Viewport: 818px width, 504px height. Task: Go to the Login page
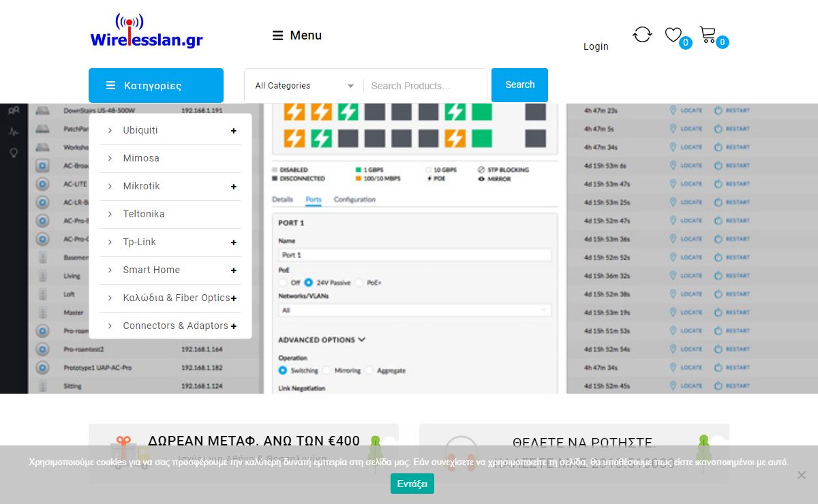click(x=596, y=46)
